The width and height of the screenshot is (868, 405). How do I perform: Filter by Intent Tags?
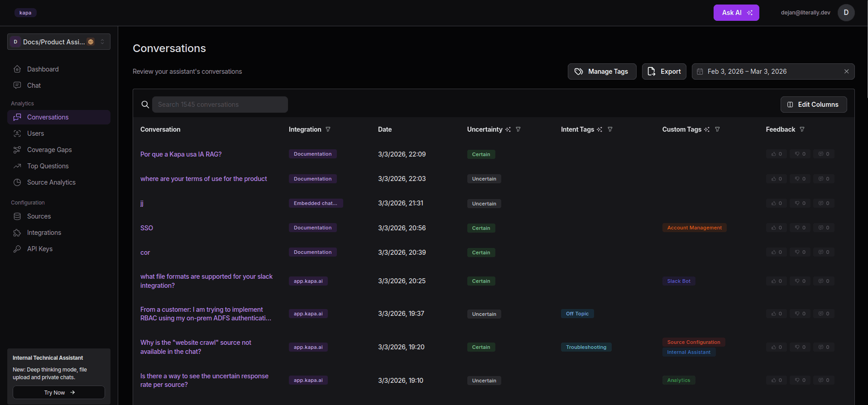click(610, 129)
